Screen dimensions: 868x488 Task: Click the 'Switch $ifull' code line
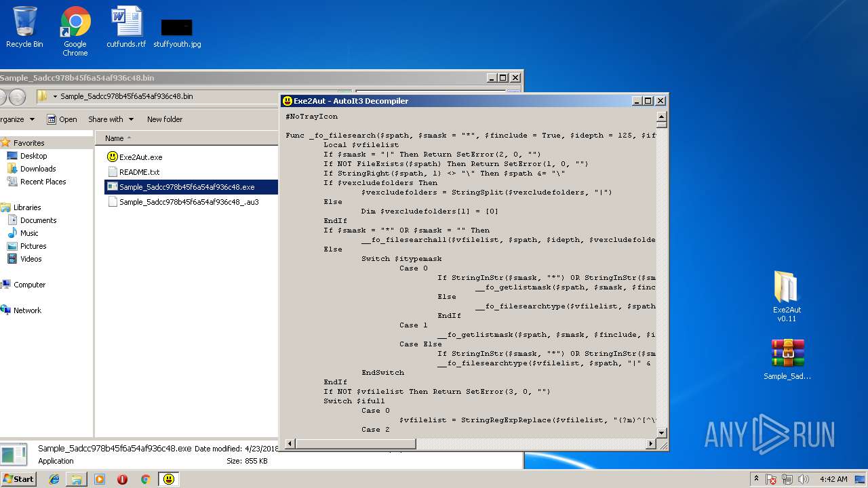click(354, 401)
